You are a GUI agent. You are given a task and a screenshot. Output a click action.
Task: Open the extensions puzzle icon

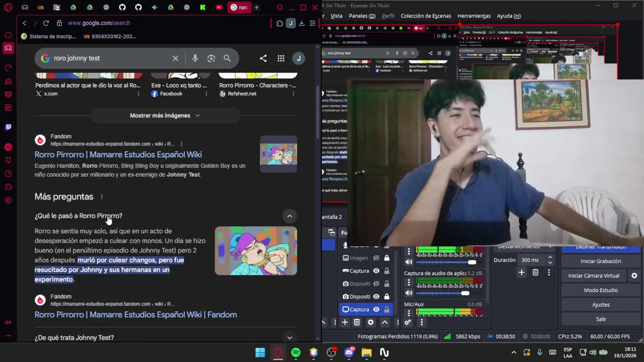(280, 23)
